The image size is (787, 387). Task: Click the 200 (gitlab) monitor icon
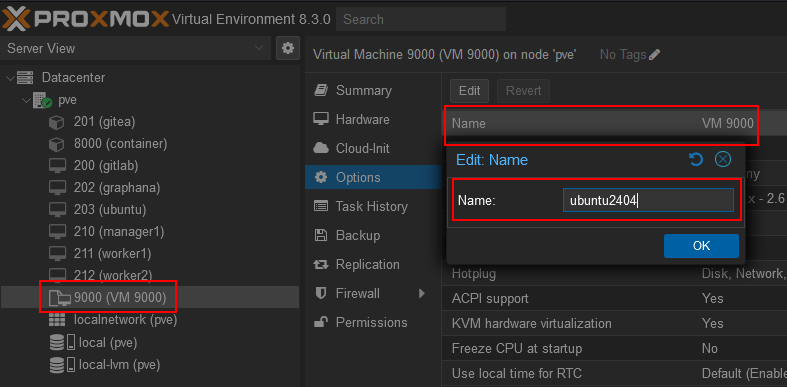[x=57, y=166]
